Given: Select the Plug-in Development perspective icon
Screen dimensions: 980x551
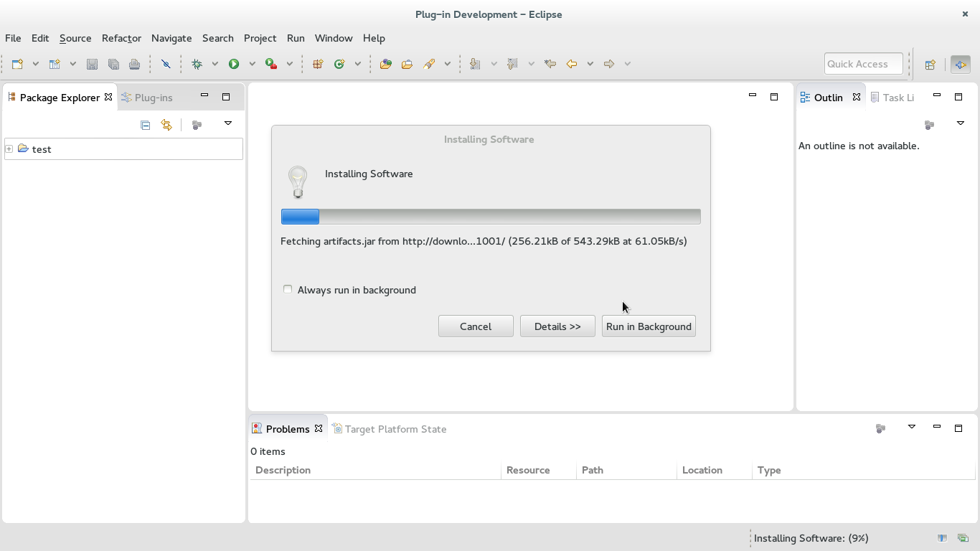Looking at the screenshot, I should point(960,64).
